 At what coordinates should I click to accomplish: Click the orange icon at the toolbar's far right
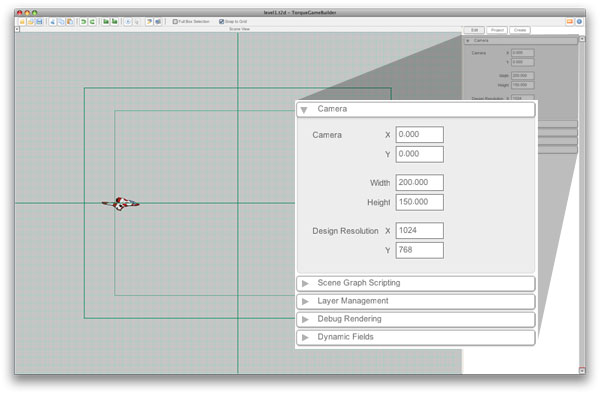coord(569,22)
